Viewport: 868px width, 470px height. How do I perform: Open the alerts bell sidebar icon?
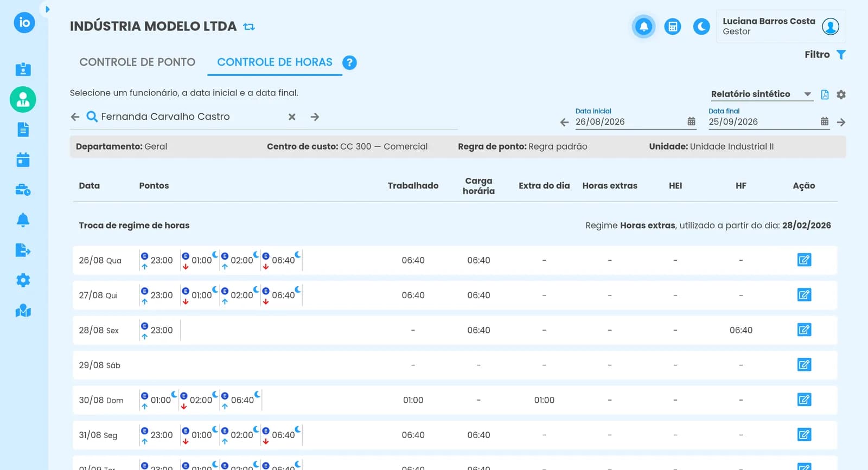click(23, 220)
